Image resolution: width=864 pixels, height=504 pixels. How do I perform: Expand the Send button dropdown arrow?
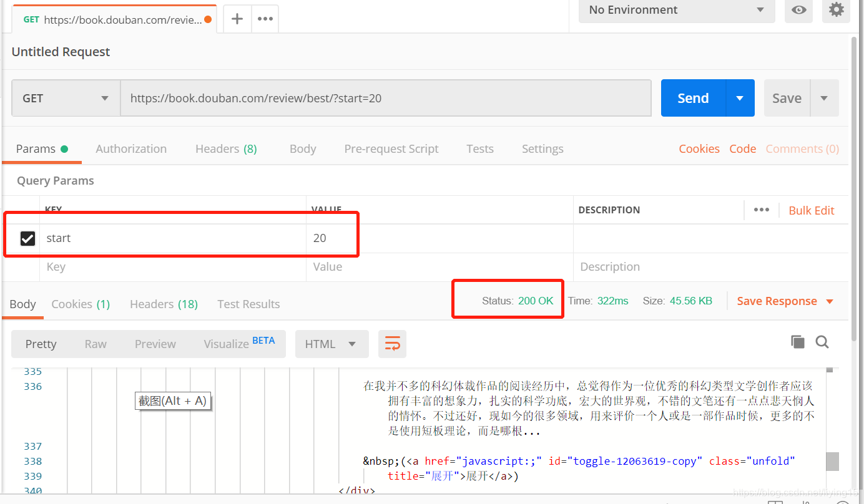[x=740, y=98]
